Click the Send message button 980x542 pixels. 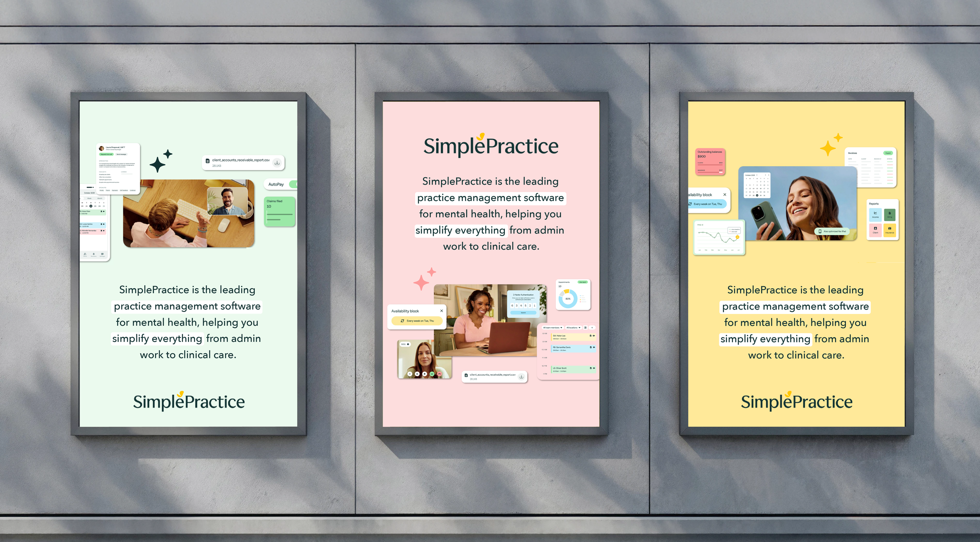(121, 154)
